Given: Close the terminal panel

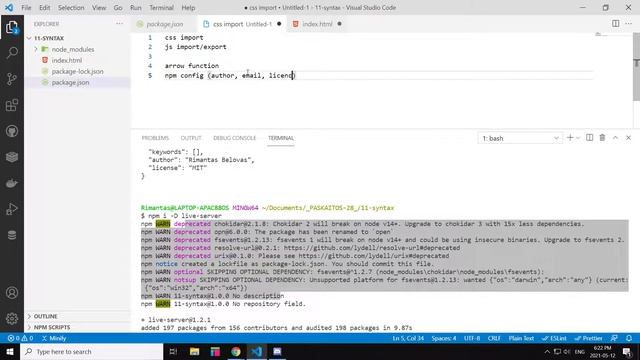Looking at the screenshot, I should pos(629,138).
